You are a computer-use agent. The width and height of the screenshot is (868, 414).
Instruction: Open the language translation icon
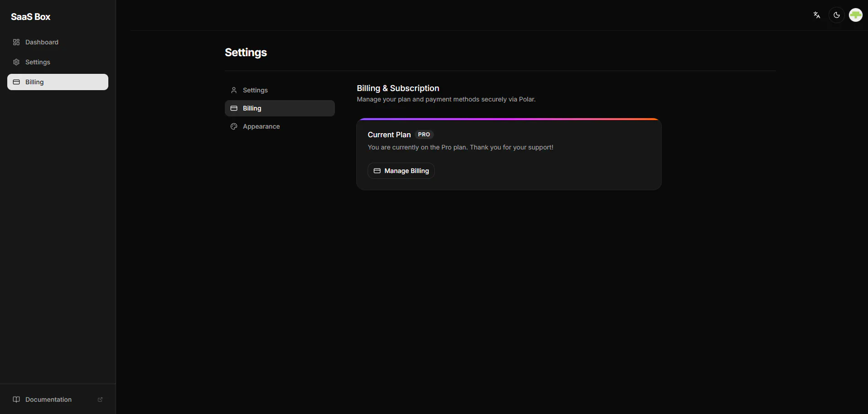point(817,15)
